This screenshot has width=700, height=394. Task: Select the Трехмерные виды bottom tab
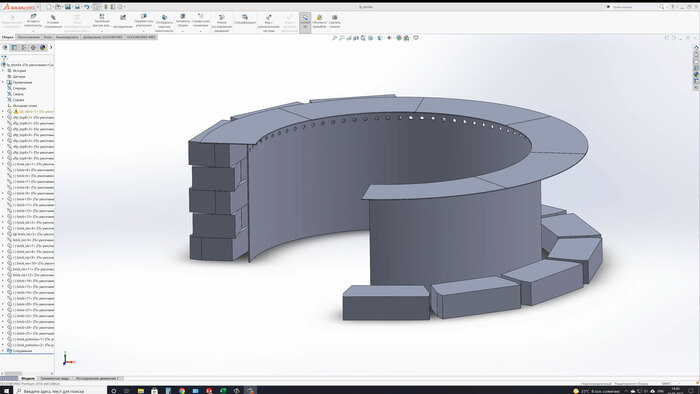(55, 378)
